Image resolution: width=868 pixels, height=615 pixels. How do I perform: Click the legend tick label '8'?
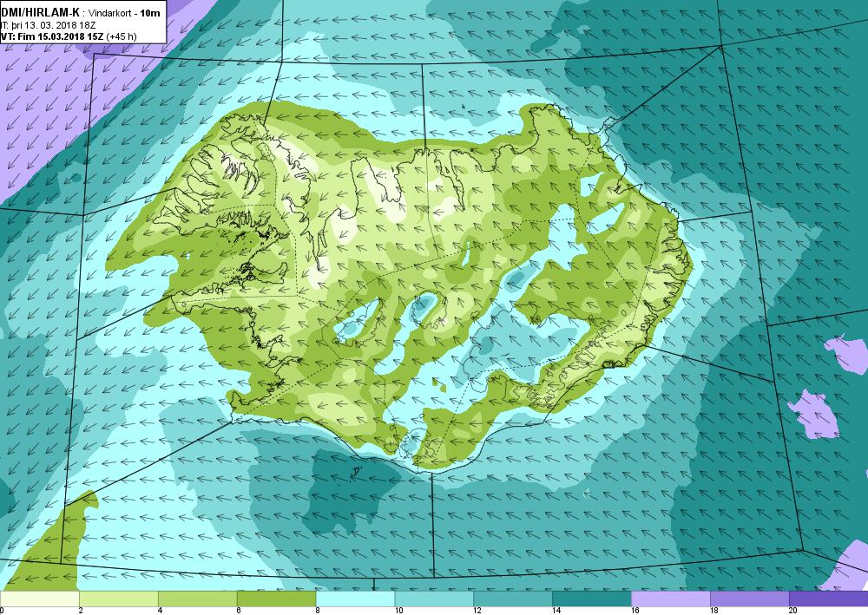coord(318,611)
